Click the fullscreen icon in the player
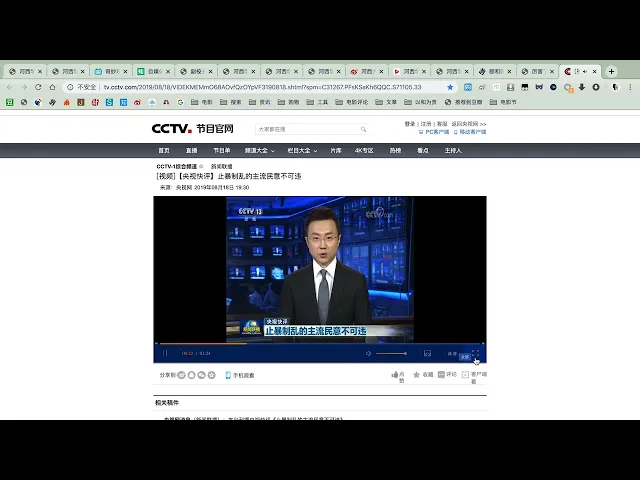 (476, 353)
